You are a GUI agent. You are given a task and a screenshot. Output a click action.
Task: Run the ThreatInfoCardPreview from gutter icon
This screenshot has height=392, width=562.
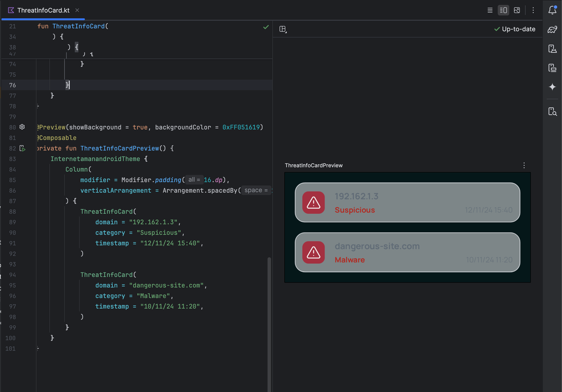(x=22, y=149)
